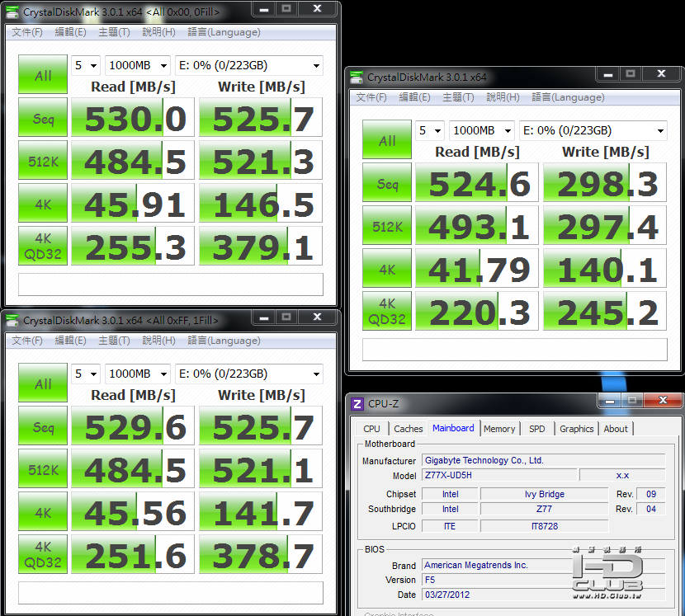Click comment text field in right CrystalDiskMark window

515,350
